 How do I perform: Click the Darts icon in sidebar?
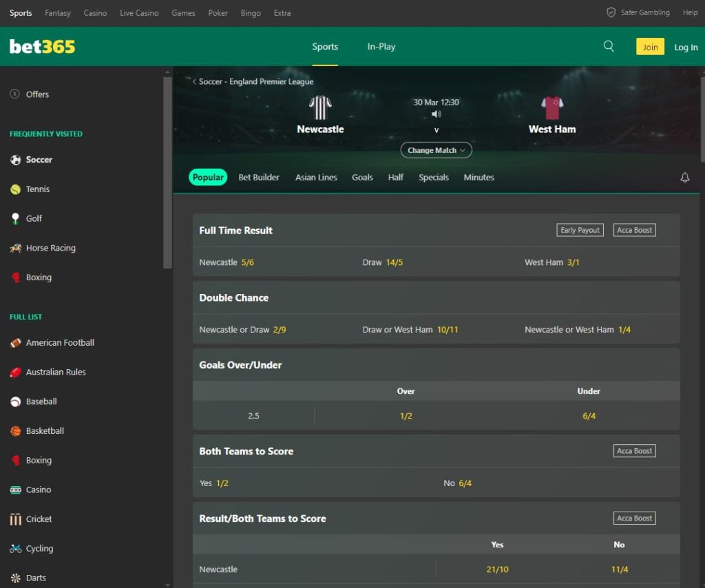[16, 577]
